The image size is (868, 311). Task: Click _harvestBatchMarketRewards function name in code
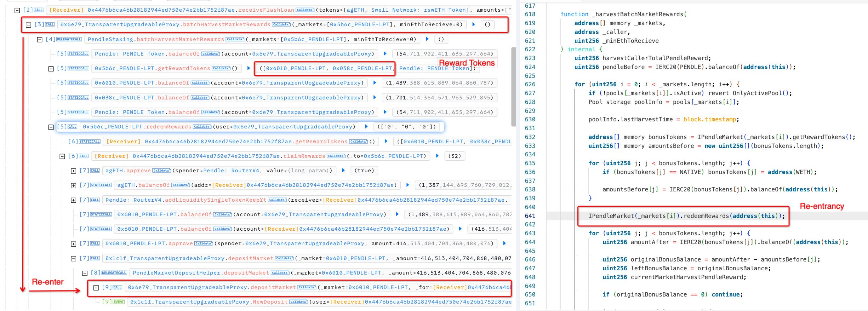(x=638, y=14)
